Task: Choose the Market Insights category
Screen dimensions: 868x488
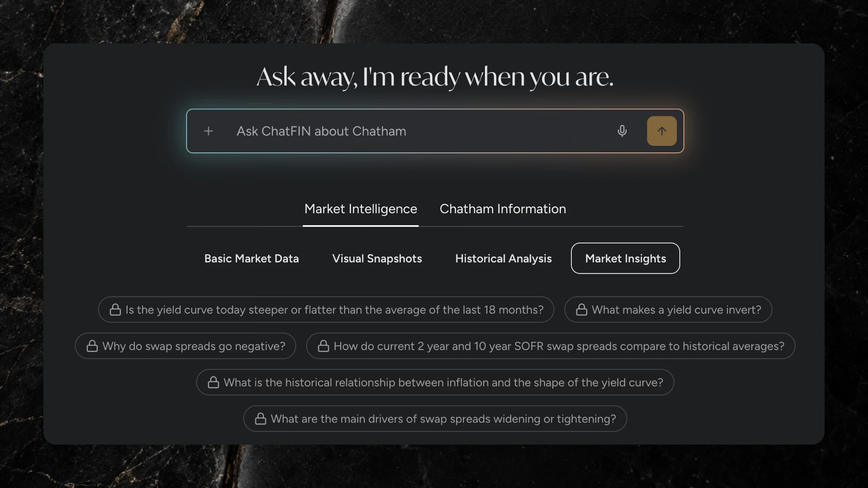Action: (x=625, y=258)
